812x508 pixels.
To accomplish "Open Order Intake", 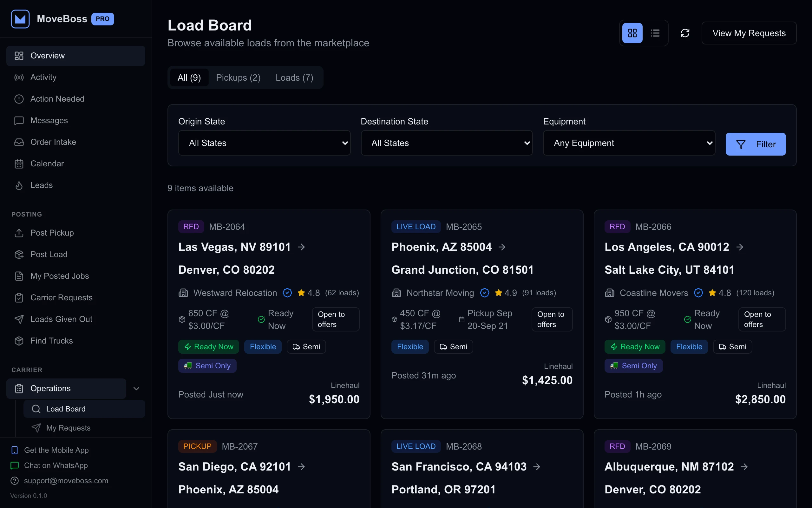I will point(76,142).
